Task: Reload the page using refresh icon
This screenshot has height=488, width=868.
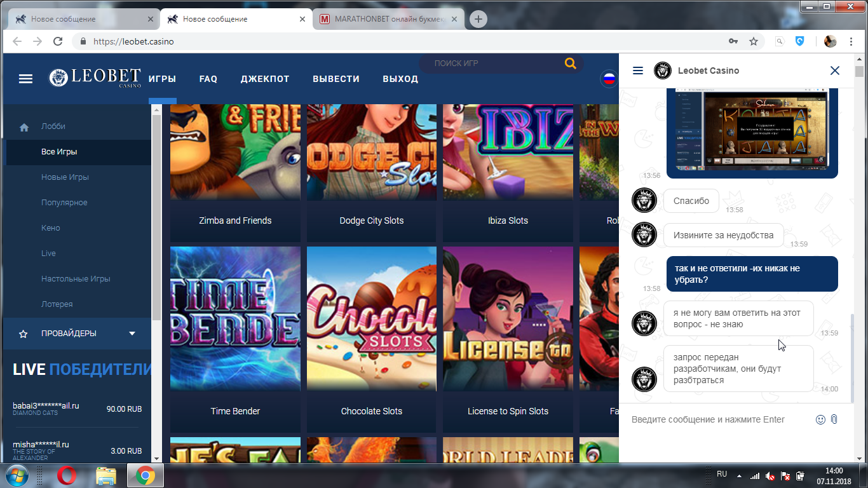Action: click(x=58, y=41)
